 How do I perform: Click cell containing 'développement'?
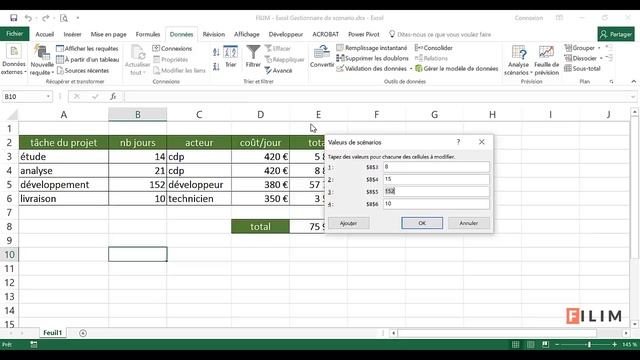(64, 184)
